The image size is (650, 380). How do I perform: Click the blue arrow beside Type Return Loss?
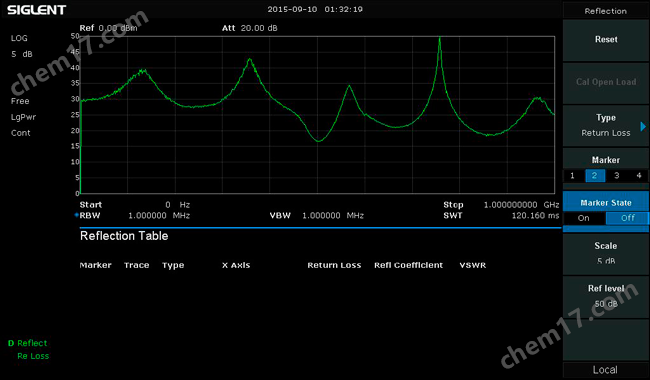click(643, 126)
